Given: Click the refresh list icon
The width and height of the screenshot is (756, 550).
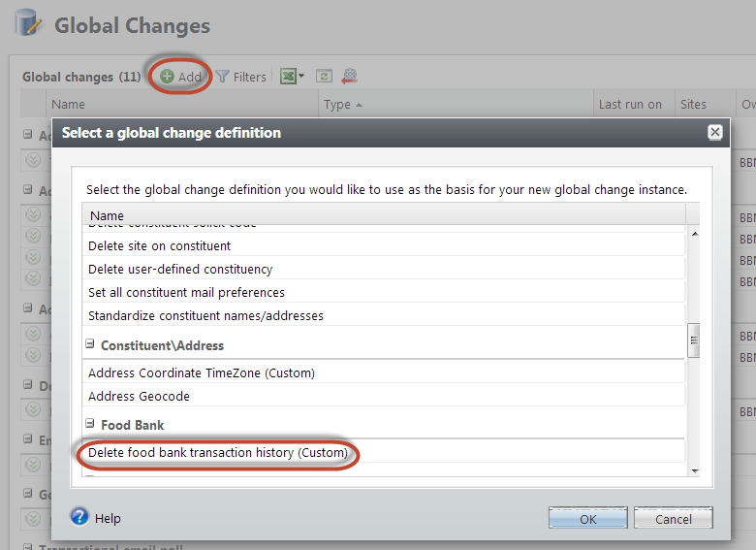Looking at the screenshot, I should [324, 77].
